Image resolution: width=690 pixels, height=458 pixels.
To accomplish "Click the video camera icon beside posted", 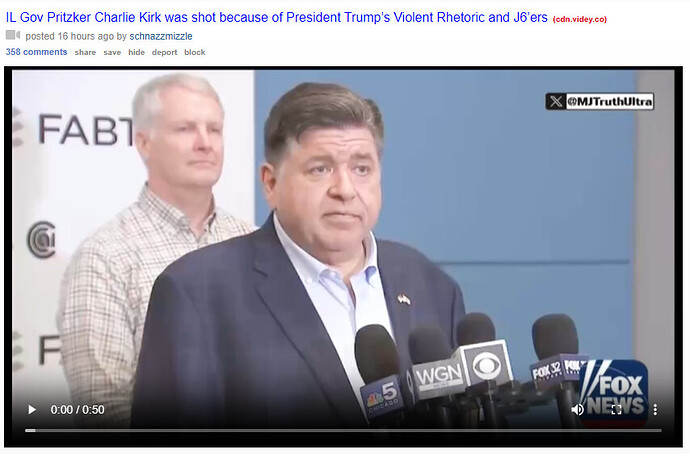I will pos(13,35).
